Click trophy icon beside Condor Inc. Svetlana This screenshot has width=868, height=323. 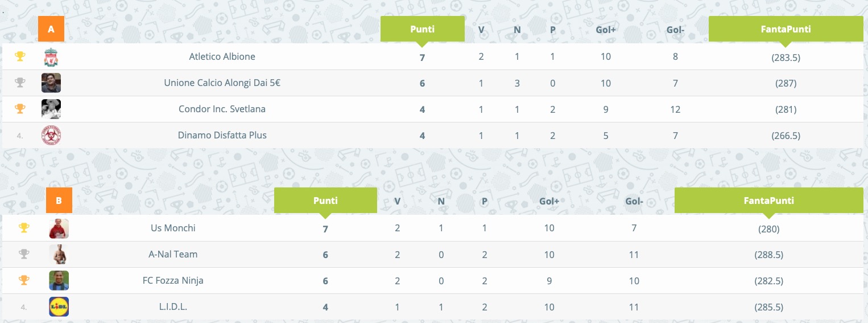[x=20, y=109]
